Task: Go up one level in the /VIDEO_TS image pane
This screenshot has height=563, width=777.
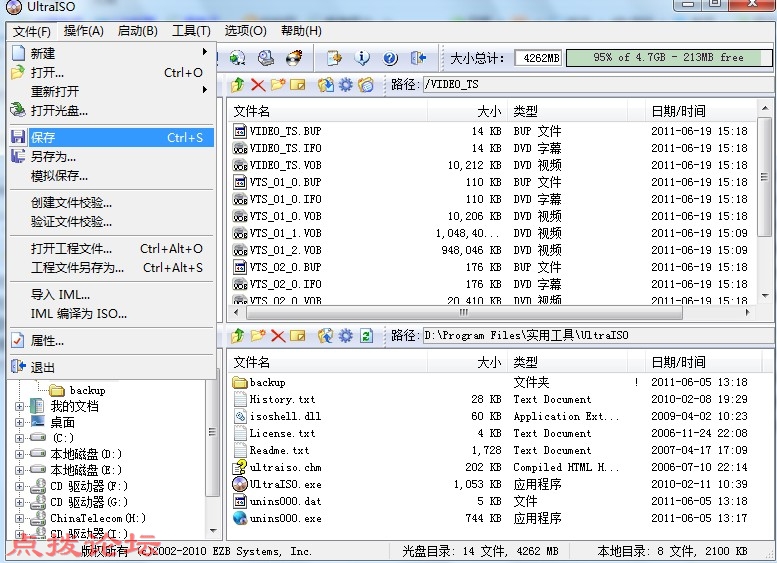Action: [x=238, y=85]
